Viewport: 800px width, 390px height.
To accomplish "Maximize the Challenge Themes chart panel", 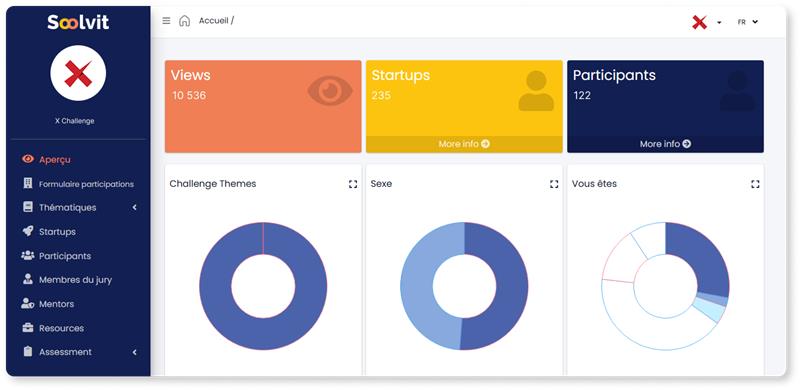I will pos(353,184).
